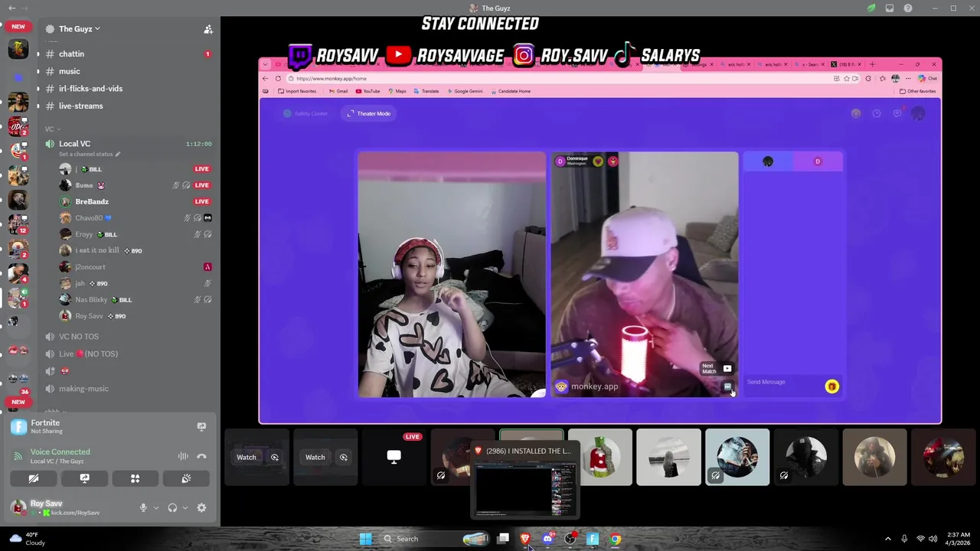The image size is (980, 551).
Task: Click the streamed browser address bar
Action: (559, 78)
